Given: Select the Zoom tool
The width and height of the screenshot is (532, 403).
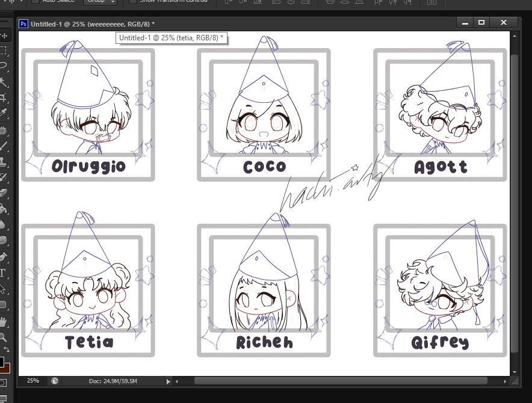Looking at the screenshot, I should [3, 336].
